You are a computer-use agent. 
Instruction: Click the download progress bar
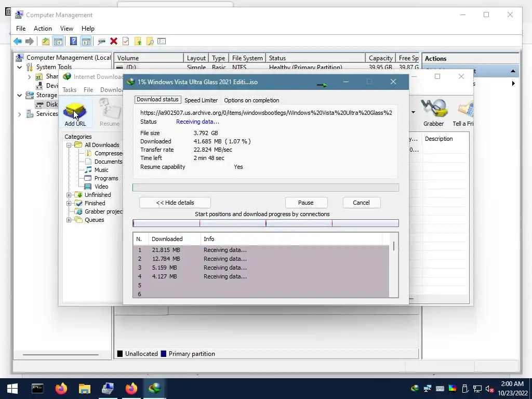(x=265, y=188)
